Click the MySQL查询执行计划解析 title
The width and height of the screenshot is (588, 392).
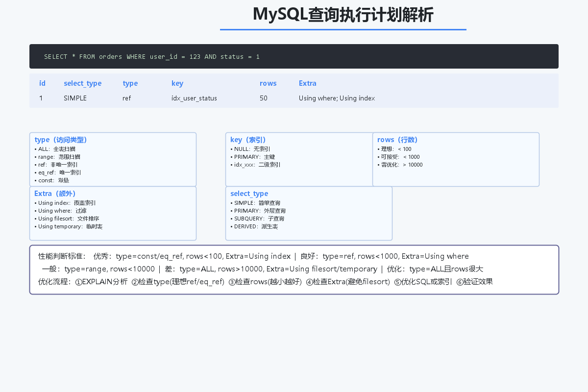[343, 15]
